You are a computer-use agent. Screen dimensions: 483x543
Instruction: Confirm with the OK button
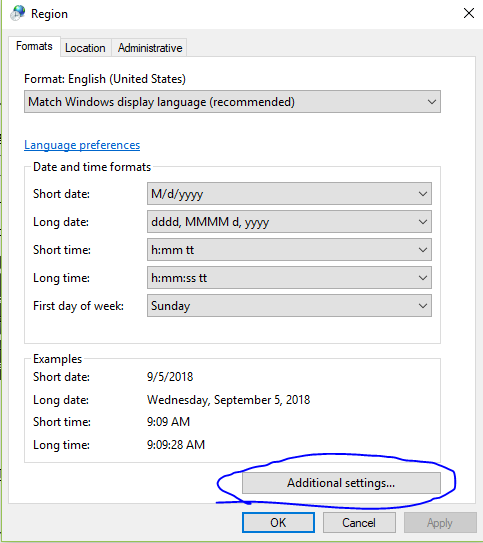tap(278, 523)
